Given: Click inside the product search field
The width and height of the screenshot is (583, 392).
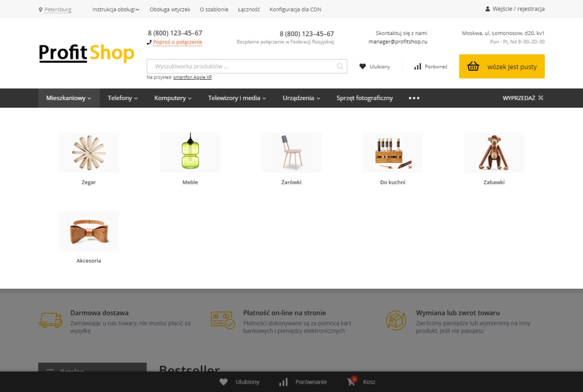Looking at the screenshot, I should click(x=241, y=66).
